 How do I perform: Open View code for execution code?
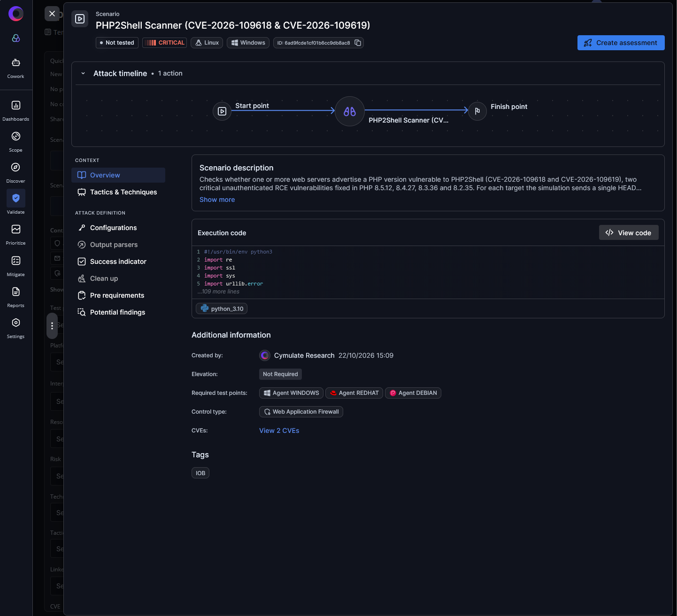pyautogui.click(x=629, y=232)
